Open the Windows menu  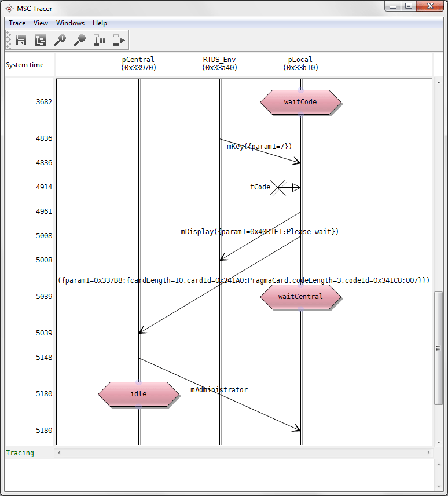click(70, 23)
